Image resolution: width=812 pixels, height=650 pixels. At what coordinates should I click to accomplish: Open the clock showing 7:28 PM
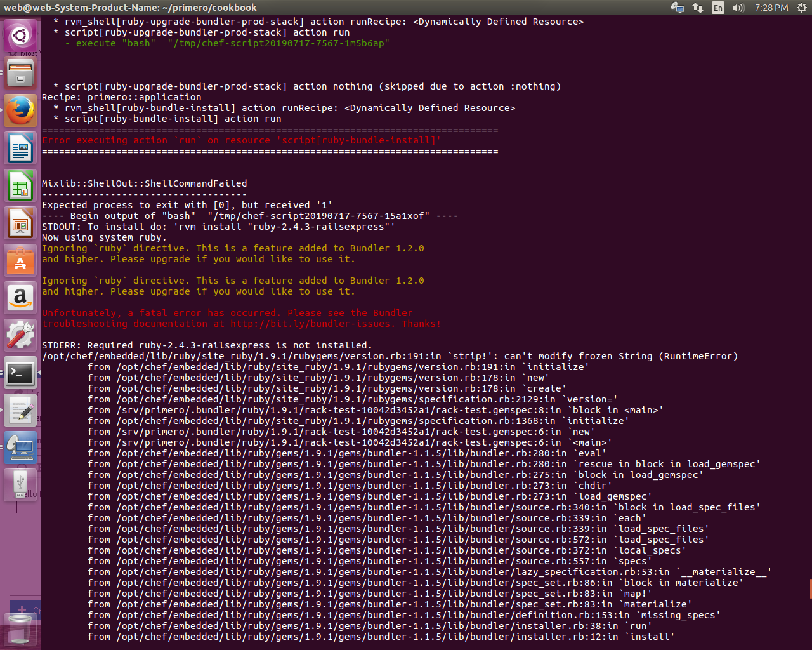coord(771,8)
